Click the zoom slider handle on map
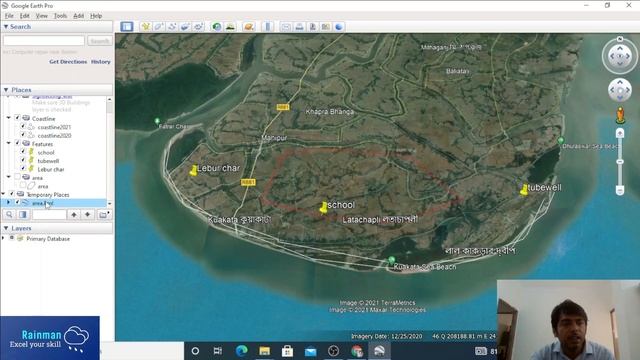Screen dimensions: 640x360 620,162
